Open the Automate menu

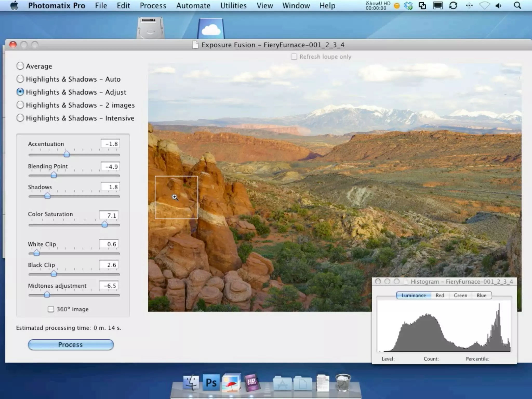(x=193, y=6)
